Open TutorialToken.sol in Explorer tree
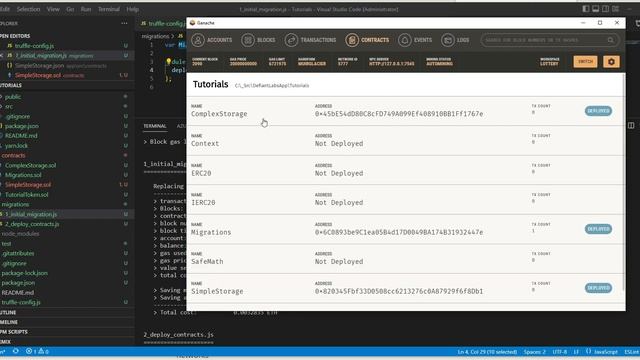Screen dimensions: 640x360 click(x=27, y=195)
